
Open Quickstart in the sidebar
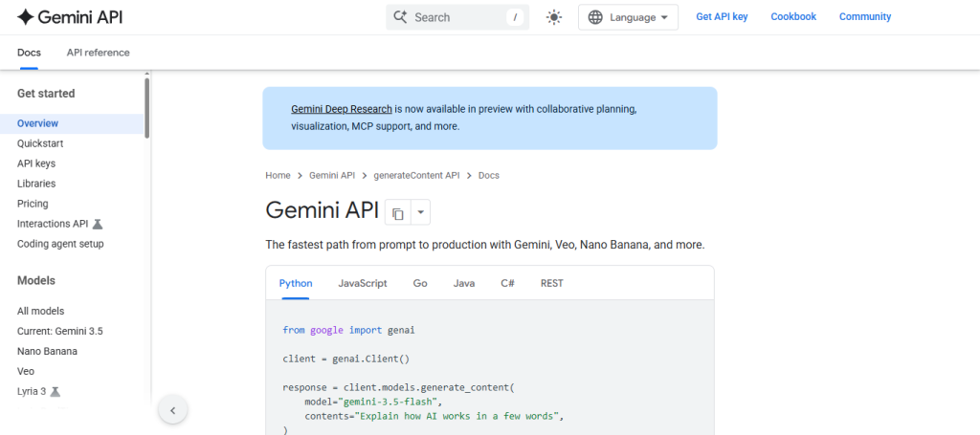pyautogui.click(x=40, y=143)
